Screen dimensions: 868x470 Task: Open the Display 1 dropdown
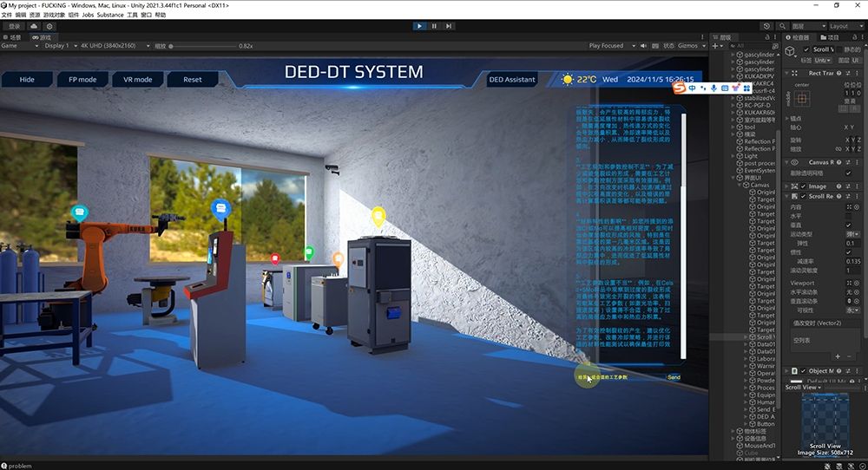(x=57, y=45)
